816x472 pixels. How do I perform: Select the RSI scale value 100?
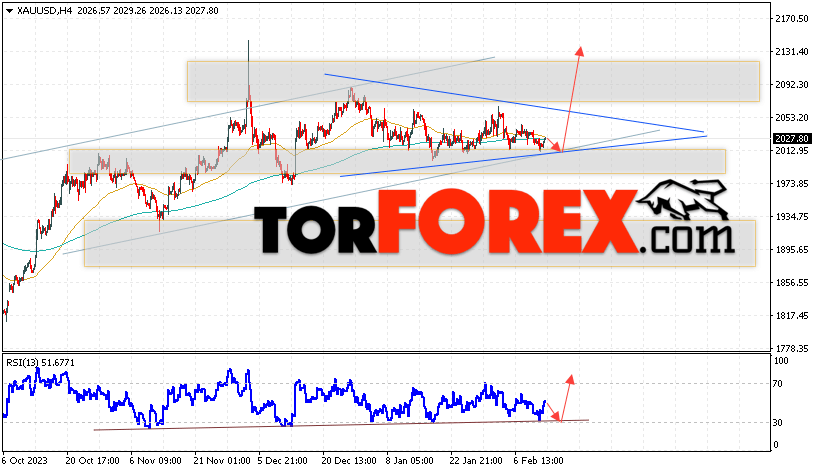(781, 361)
